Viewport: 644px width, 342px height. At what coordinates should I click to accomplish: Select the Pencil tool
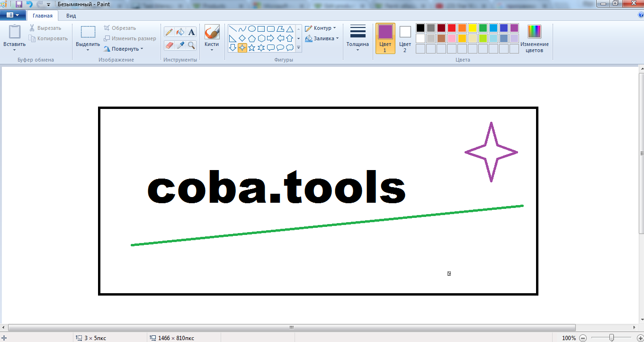coord(169,32)
